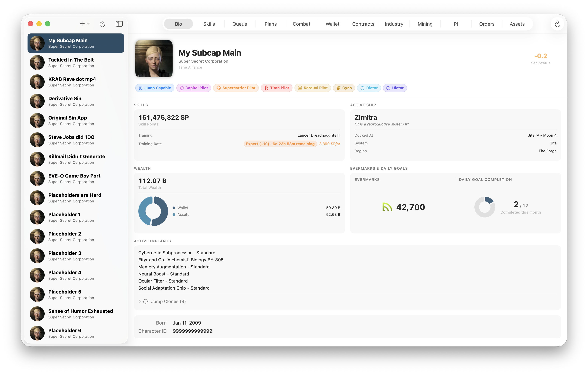Open the PI tab

456,24
